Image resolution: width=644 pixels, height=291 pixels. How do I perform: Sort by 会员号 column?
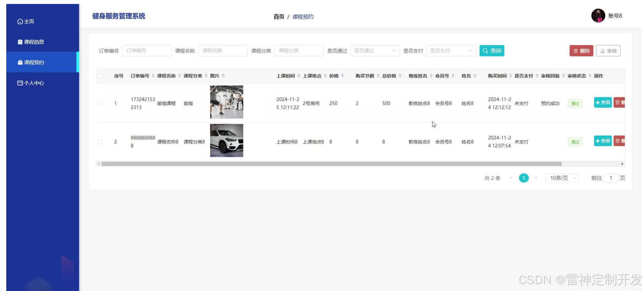pos(453,76)
